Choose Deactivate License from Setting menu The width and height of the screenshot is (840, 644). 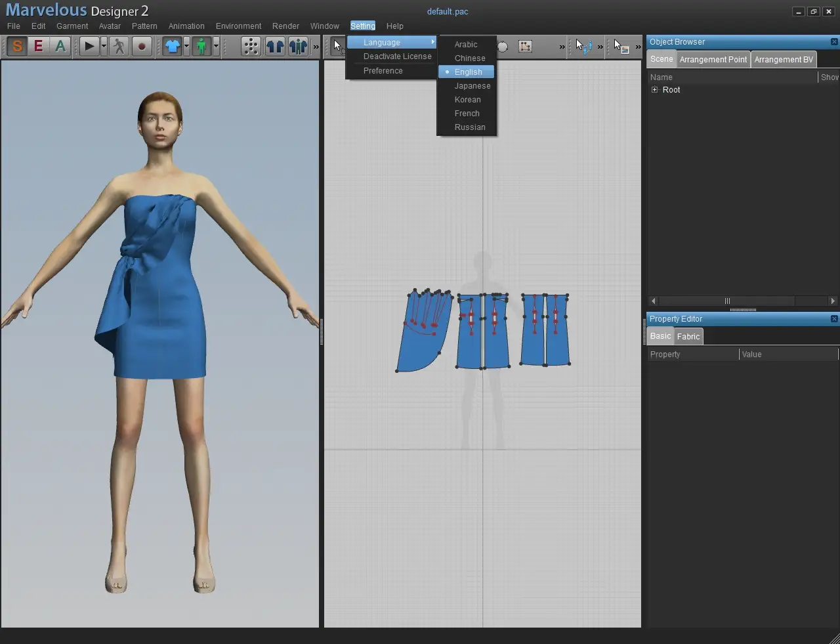tap(392, 56)
